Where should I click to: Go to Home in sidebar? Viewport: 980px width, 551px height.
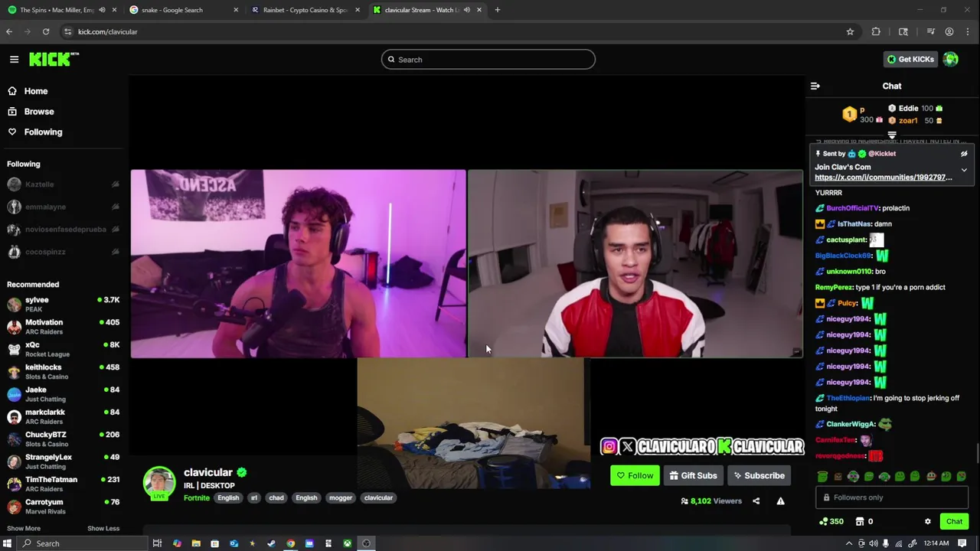click(x=35, y=91)
